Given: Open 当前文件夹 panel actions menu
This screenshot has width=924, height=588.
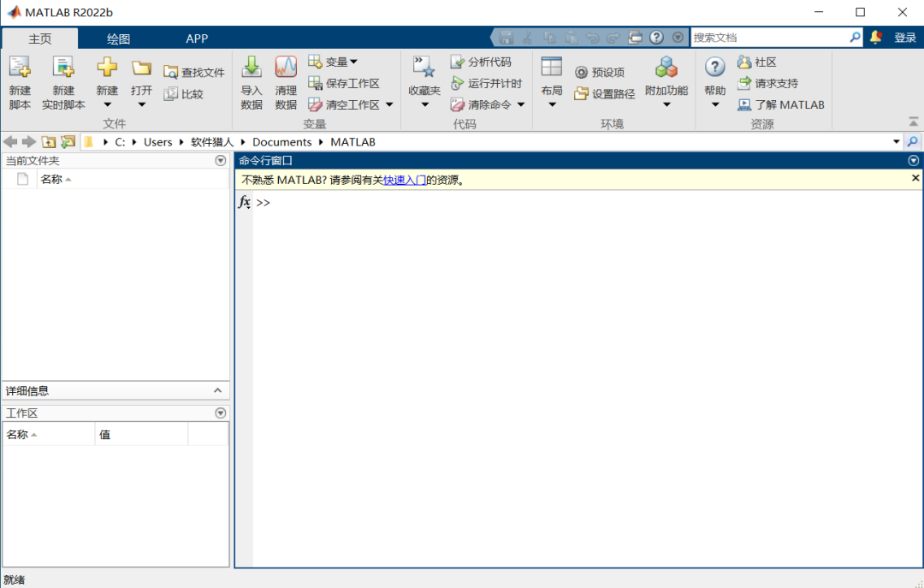Looking at the screenshot, I should pyautogui.click(x=221, y=160).
